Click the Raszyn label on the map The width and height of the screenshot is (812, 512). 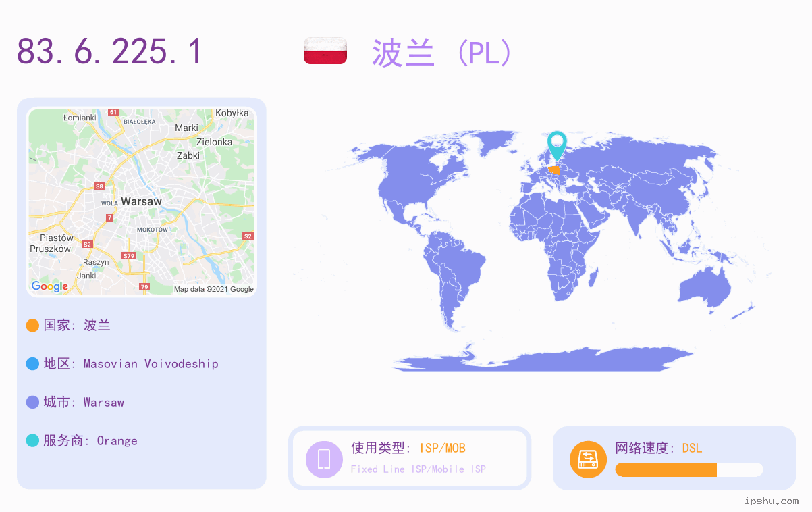tap(96, 262)
